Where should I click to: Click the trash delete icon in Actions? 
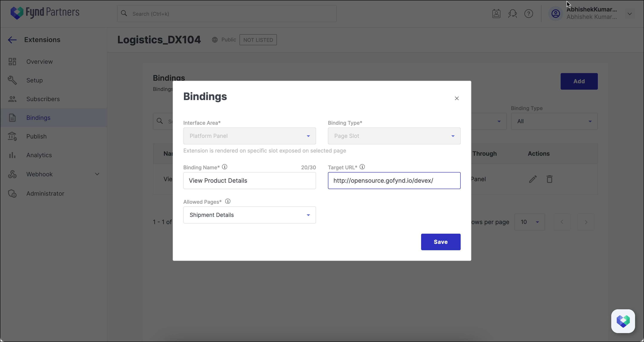(549, 179)
